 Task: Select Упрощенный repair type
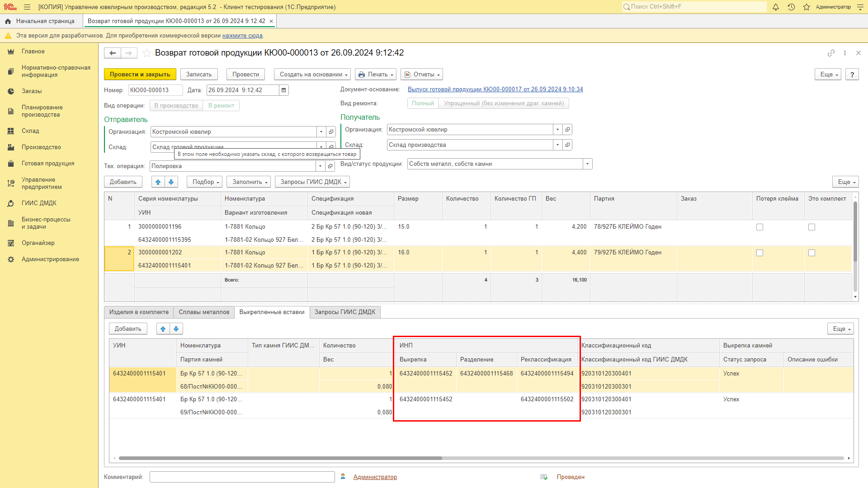pos(504,103)
